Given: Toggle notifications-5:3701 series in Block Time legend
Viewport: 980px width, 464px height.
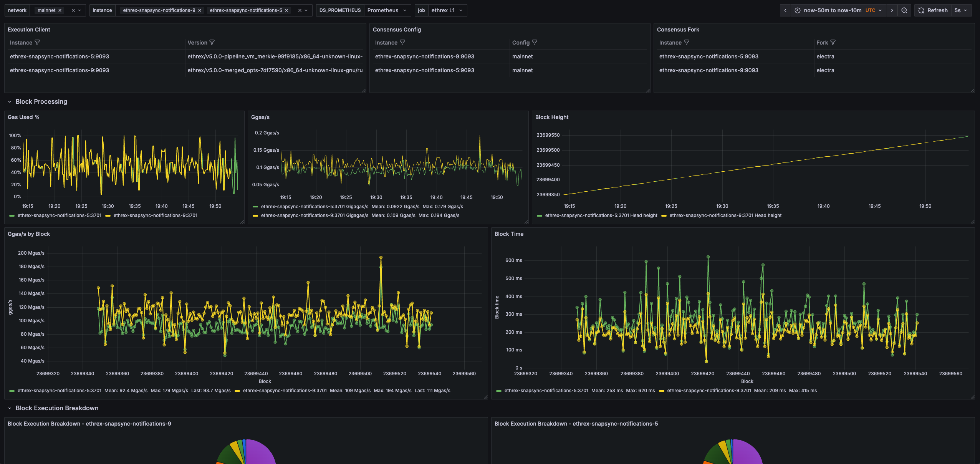Looking at the screenshot, I should pyautogui.click(x=546, y=391).
